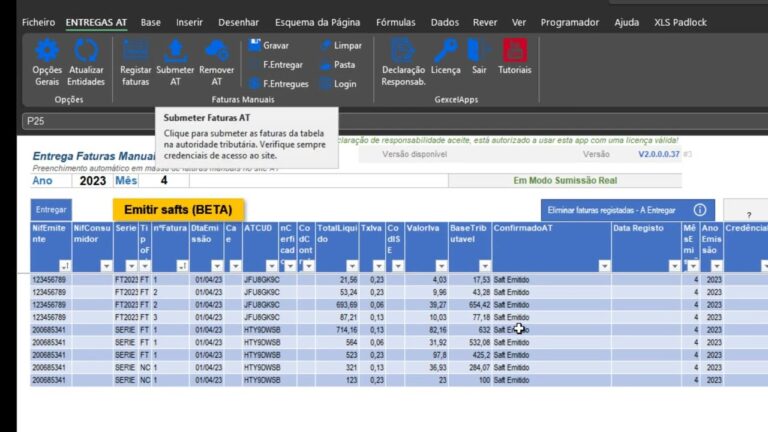Viewport: 768px width, 432px height.
Task: Open the Declaração Responsab. document icon
Action: point(403,50)
